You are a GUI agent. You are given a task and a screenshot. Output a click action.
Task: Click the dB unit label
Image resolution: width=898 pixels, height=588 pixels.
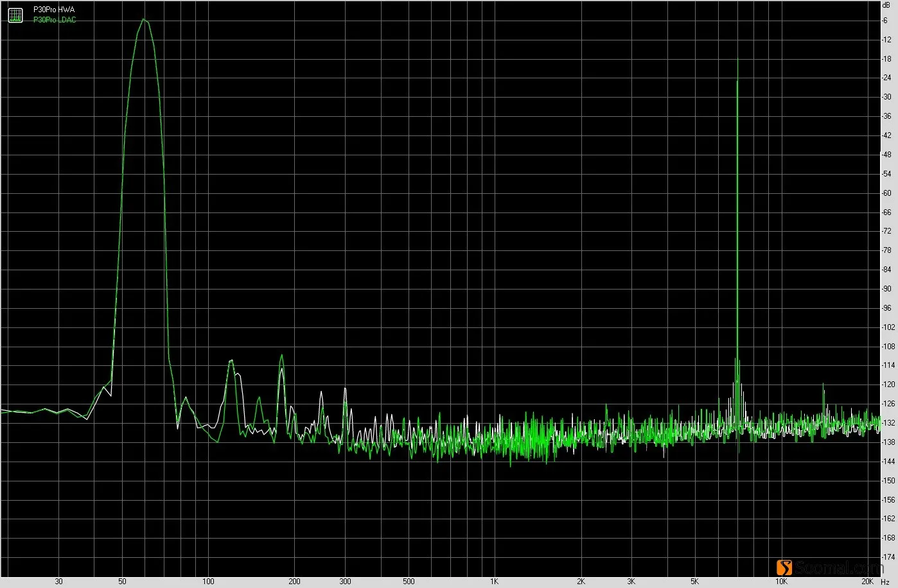pyautogui.click(x=886, y=4)
